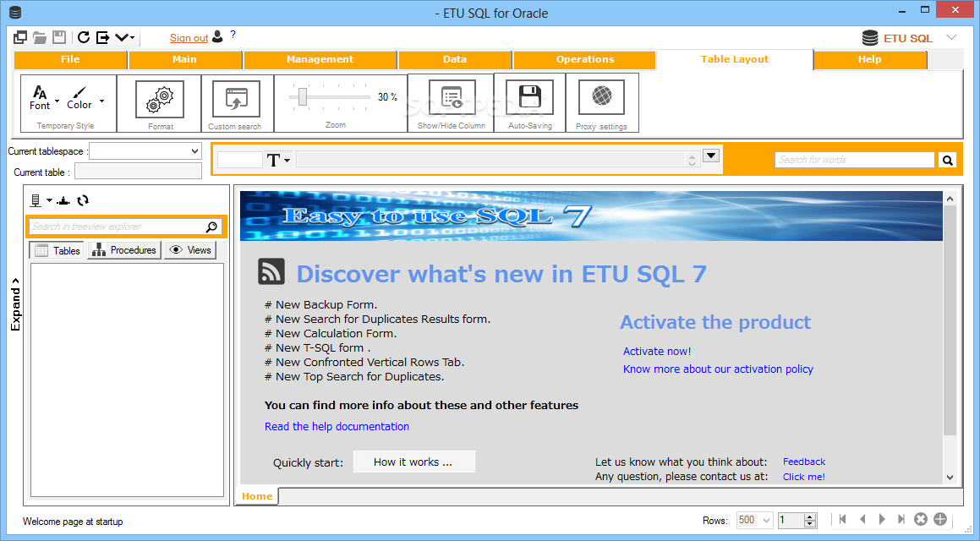Viewport: 980px width, 541px height.
Task: Open Proxy settings globe icon
Action: [x=601, y=97]
